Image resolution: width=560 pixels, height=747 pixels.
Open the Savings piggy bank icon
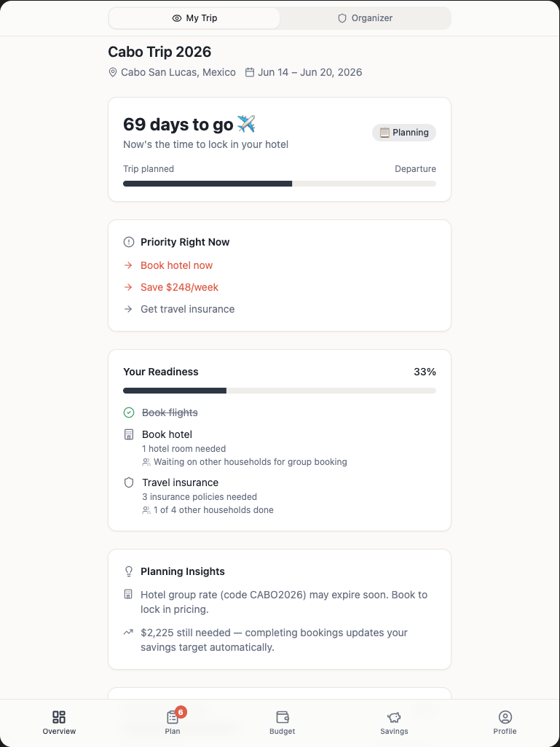point(394,717)
